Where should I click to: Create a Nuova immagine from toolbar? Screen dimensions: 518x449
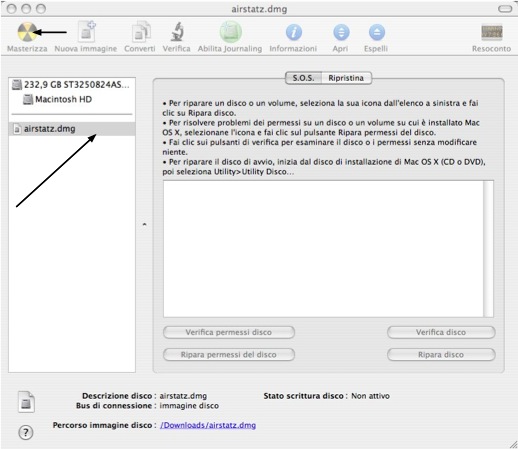[87, 32]
